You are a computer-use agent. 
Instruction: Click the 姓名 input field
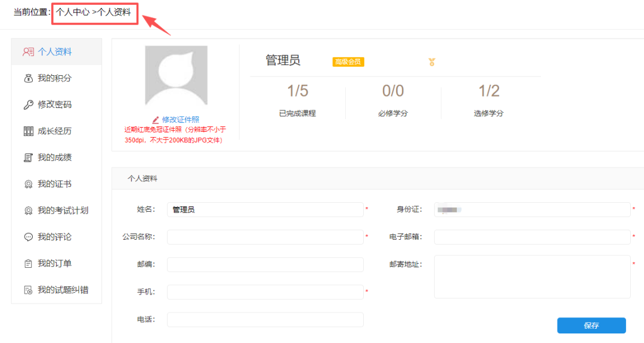(265, 209)
